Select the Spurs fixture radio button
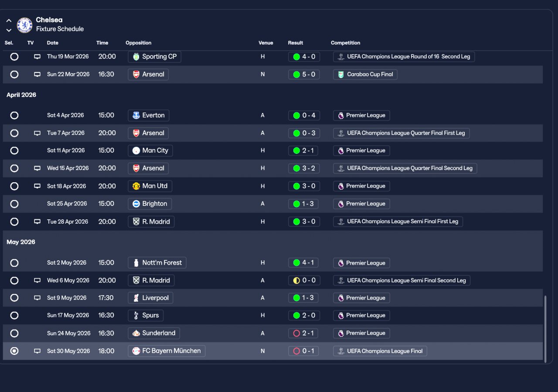Viewport: 558px width, 392px height. [x=14, y=315]
